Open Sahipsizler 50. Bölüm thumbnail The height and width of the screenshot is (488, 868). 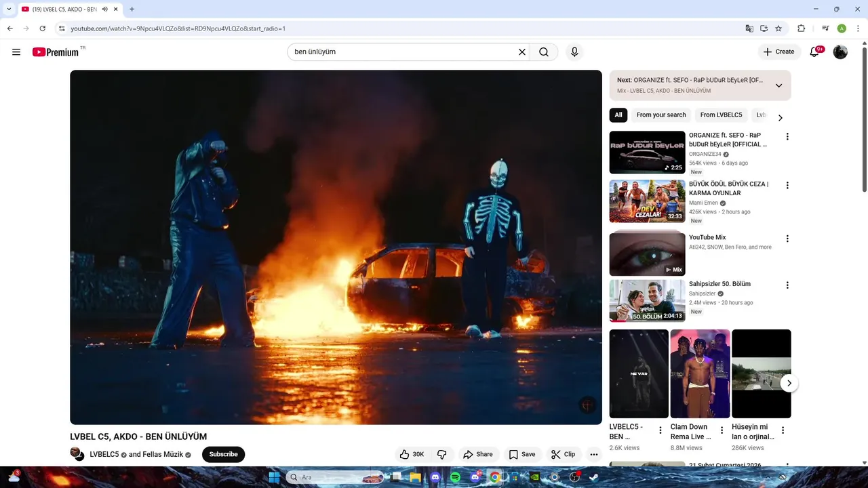tap(647, 301)
